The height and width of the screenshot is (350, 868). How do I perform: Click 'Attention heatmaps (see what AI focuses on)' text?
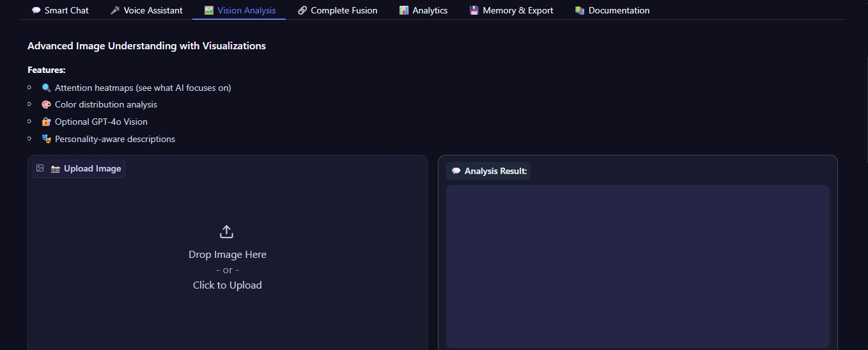143,88
